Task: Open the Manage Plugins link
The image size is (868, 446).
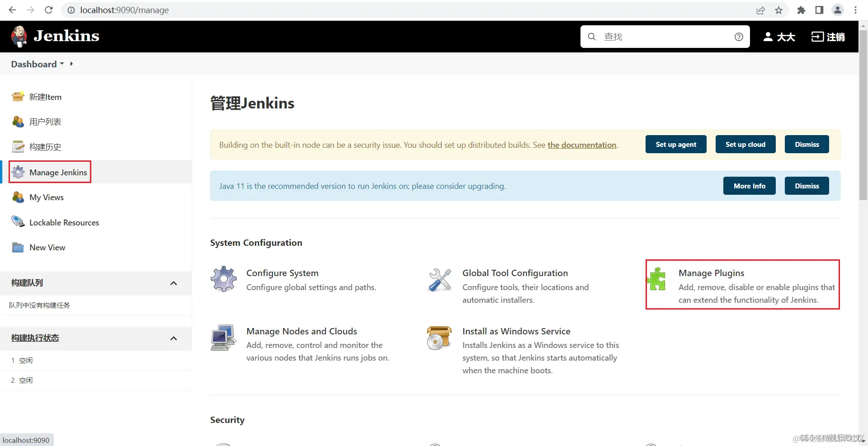Action: 711,273
